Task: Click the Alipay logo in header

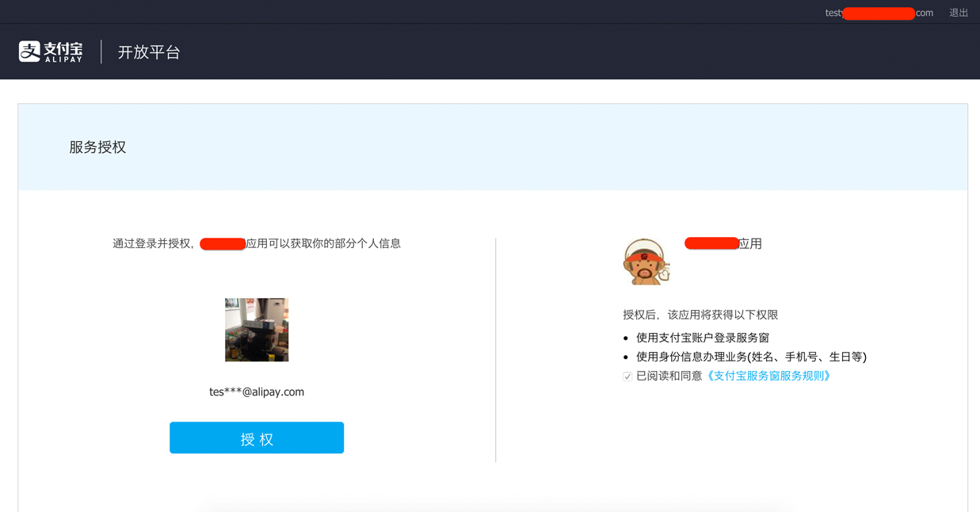Action: point(51,52)
